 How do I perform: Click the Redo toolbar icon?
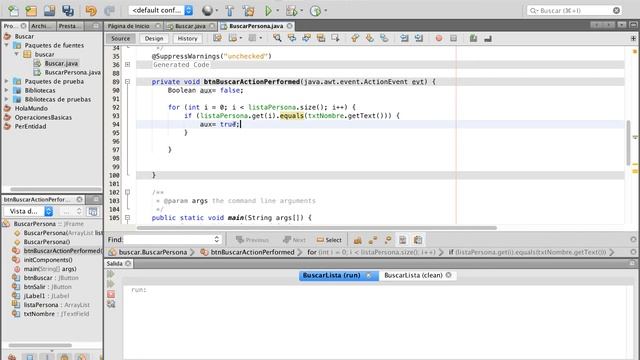pos(109,11)
